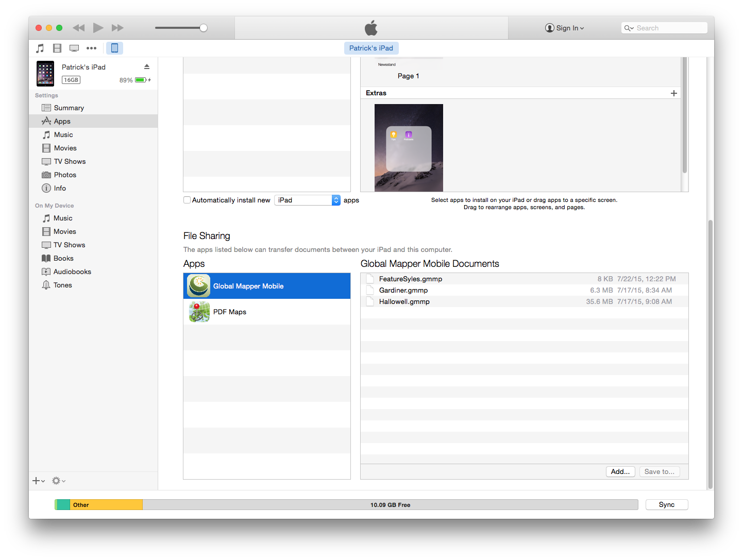Add a new Extras page with plus
The width and height of the screenshot is (743, 560).
[x=673, y=93]
